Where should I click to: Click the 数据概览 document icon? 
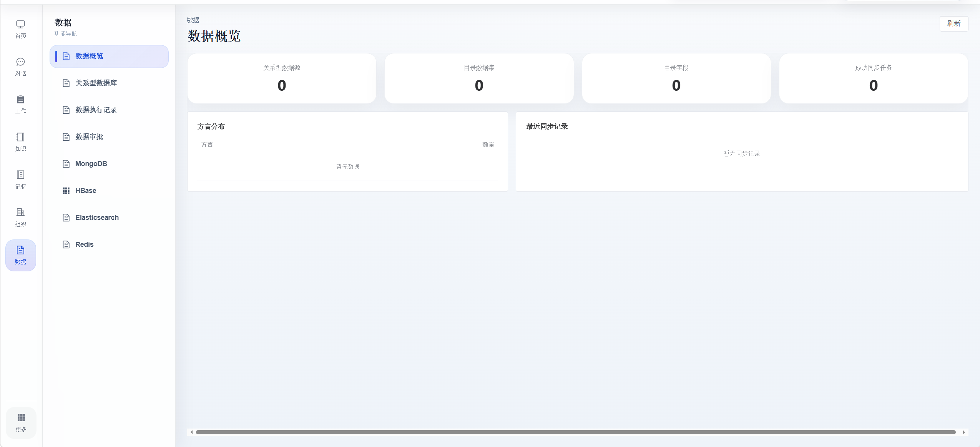66,56
